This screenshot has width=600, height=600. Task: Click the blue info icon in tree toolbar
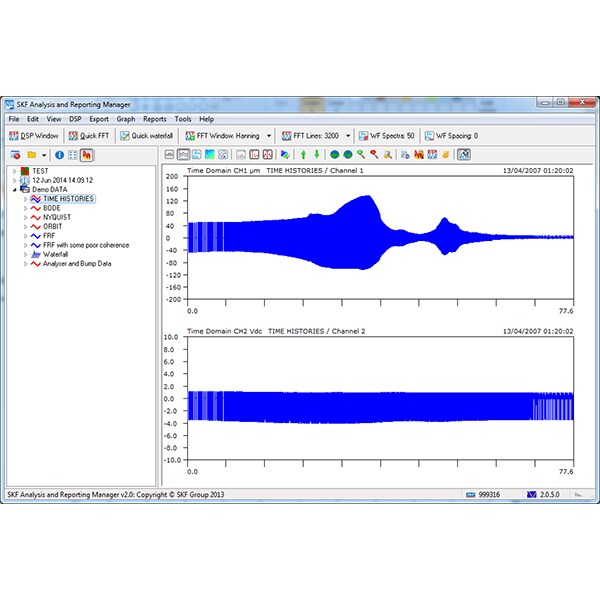(59, 155)
